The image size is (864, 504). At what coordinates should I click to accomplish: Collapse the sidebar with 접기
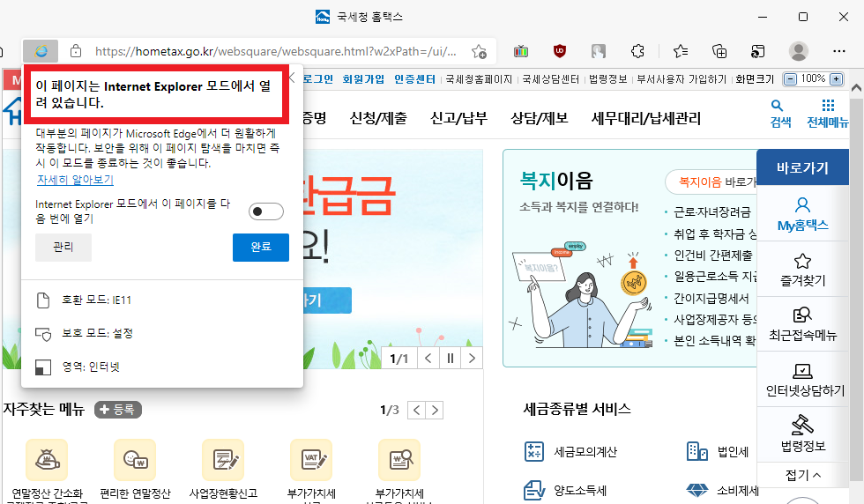(x=803, y=475)
